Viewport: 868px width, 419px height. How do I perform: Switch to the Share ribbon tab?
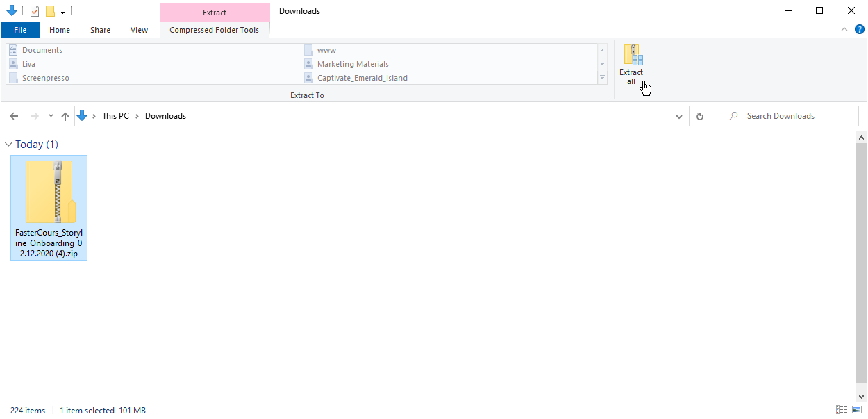[100, 30]
